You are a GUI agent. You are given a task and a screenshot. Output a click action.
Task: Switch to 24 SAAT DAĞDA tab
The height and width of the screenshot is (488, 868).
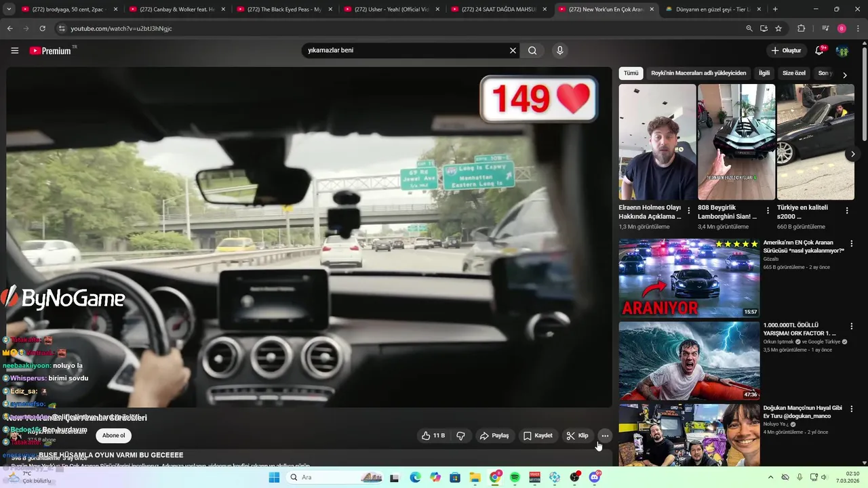[498, 9]
